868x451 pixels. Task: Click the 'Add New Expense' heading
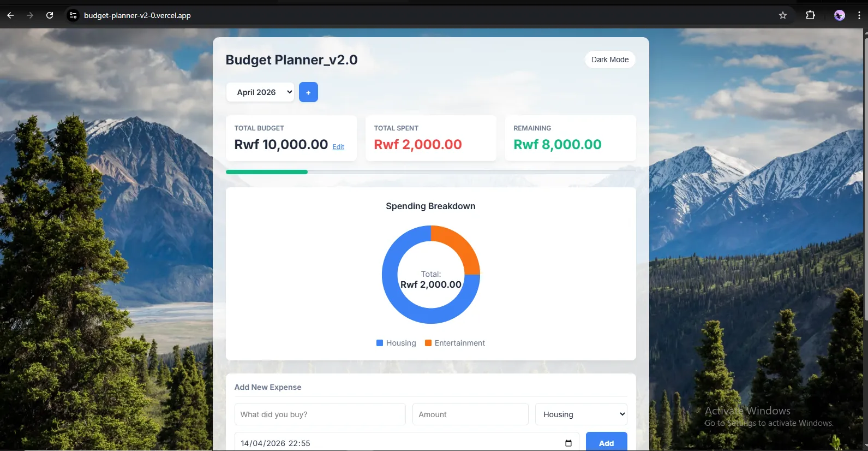tap(268, 387)
